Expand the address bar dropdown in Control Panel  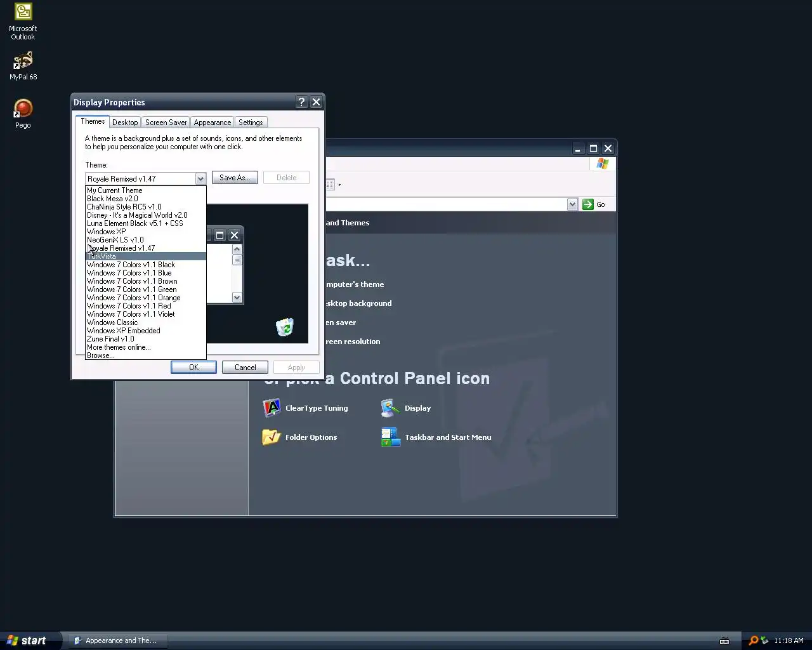point(572,204)
